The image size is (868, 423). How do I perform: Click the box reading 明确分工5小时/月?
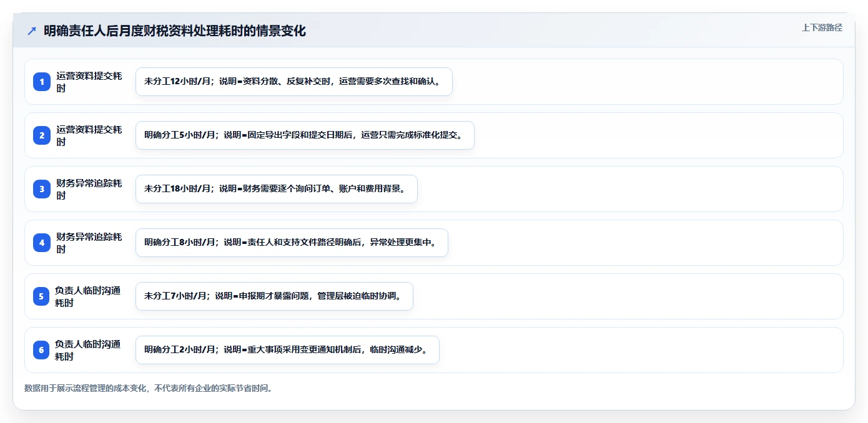pyautogui.click(x=305, y=135)
